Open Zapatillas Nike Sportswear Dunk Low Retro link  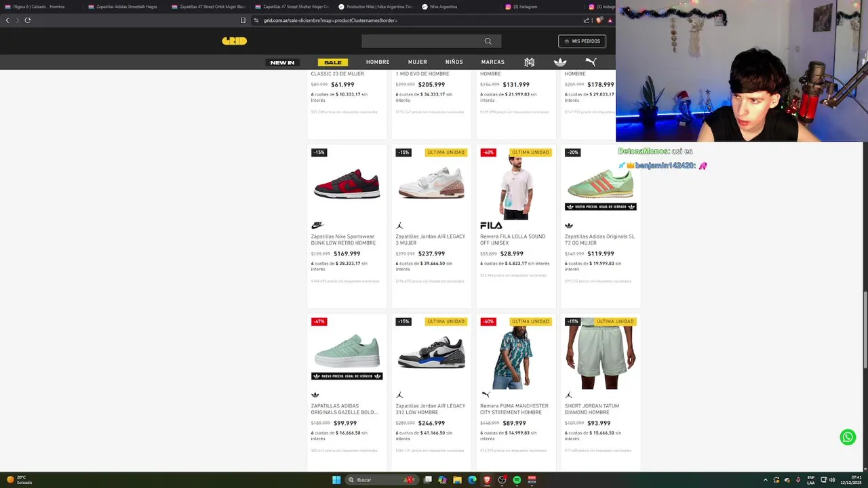[343, 240]
